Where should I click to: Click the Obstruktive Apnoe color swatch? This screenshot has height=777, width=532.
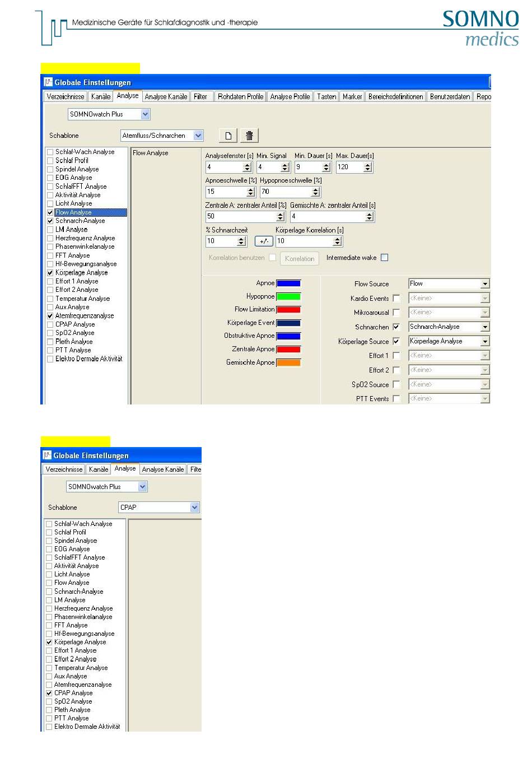tap(288, 336)
